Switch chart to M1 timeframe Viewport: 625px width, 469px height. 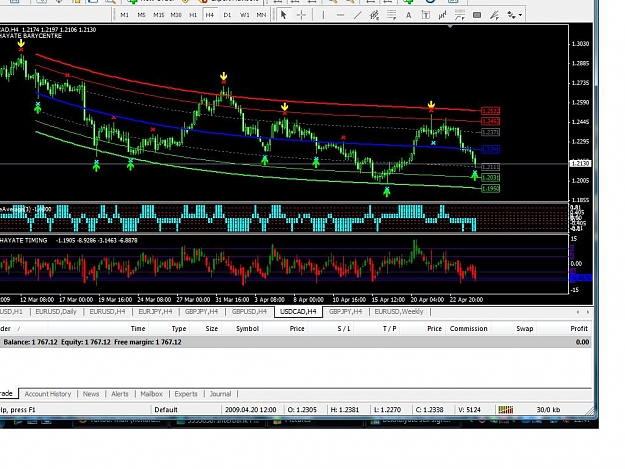tap(124, 15)
